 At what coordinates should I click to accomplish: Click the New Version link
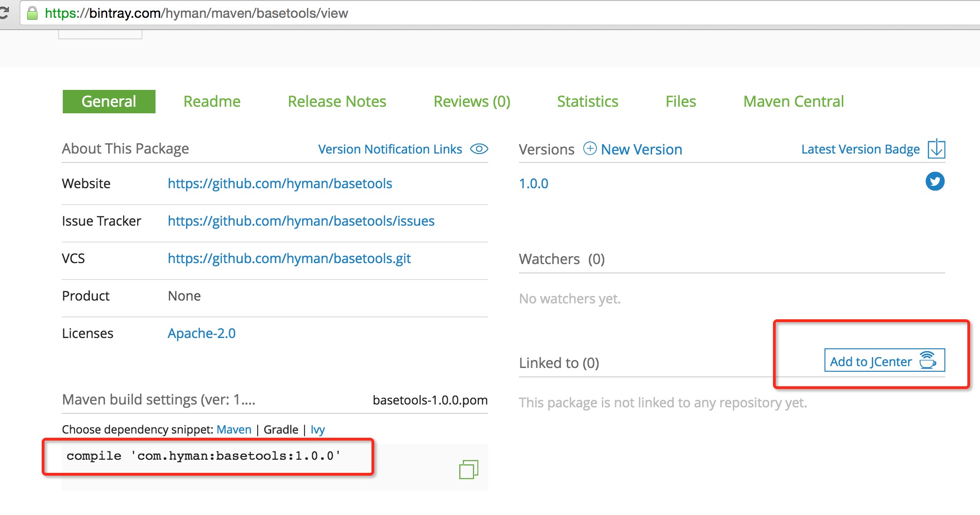tap(641, 149)
